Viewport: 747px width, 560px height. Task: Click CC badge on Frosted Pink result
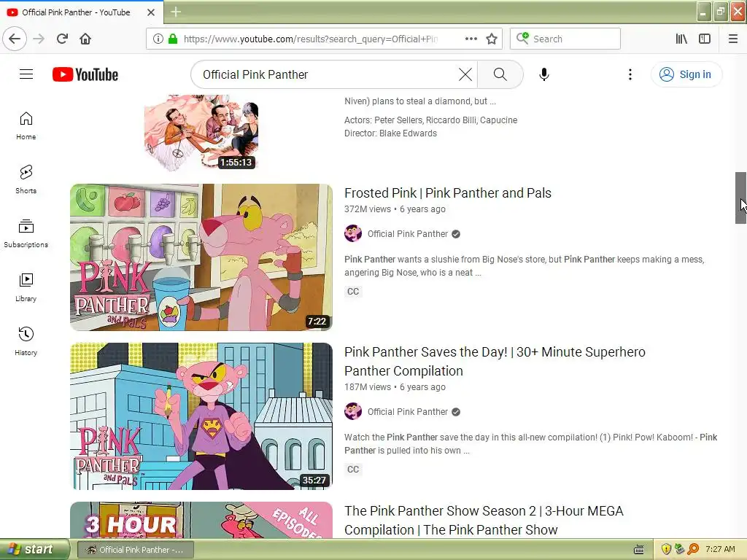click(353, 292)
